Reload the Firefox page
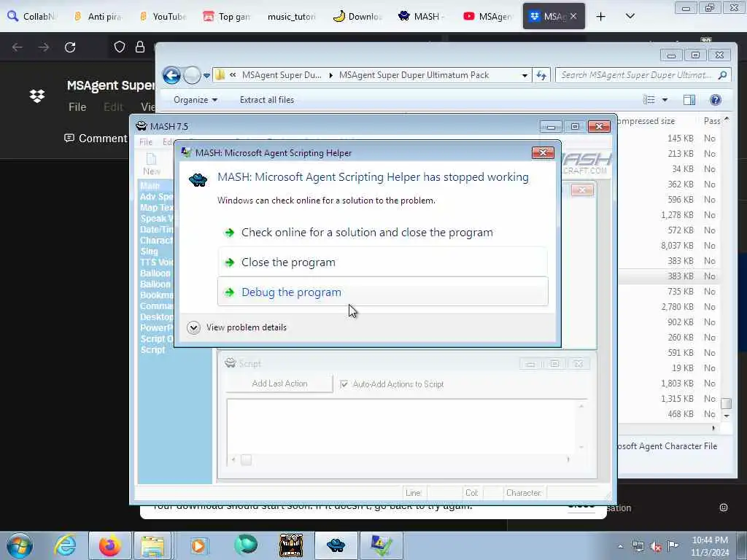Image resolution: width=747 pixels, height=560 pixels. (70, 47)
